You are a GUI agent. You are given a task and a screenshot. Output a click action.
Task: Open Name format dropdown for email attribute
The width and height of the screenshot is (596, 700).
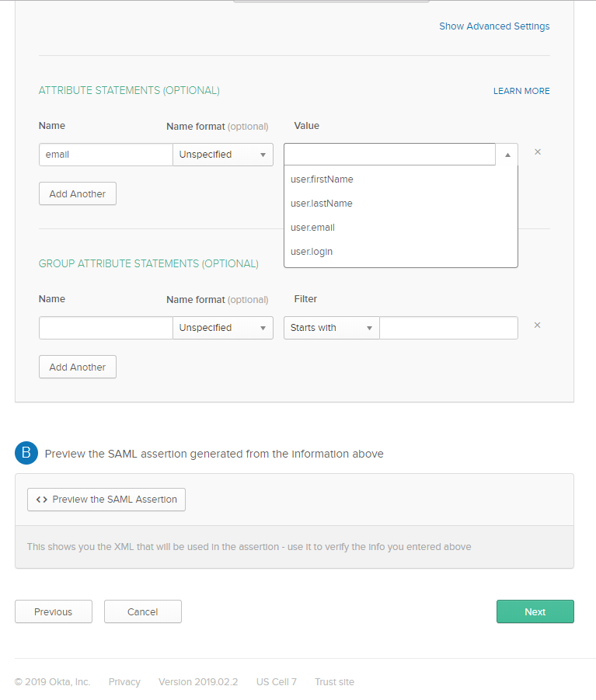[223, 155]
